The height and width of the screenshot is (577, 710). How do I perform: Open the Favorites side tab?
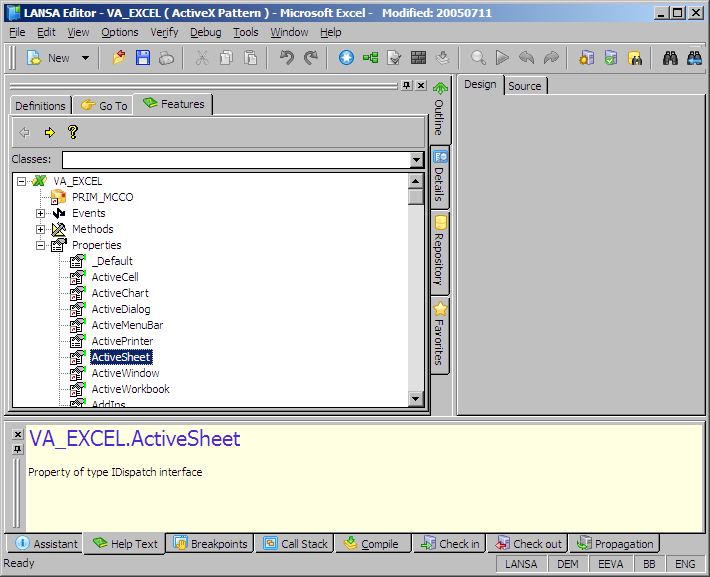click(x=440, y=334)
